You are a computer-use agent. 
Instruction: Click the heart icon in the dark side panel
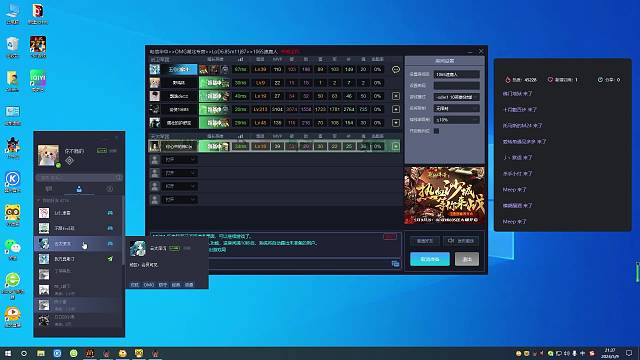(x=550, y=80)
